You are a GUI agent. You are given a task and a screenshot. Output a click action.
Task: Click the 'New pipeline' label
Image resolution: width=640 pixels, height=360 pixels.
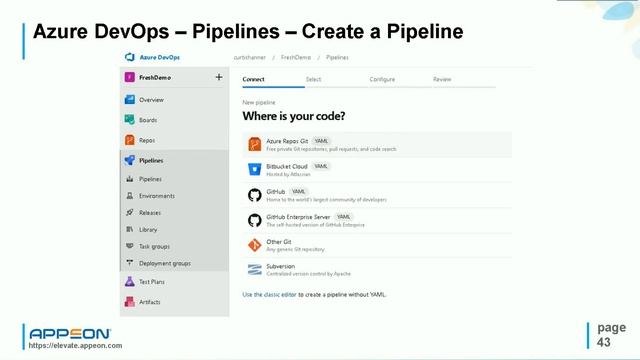[x=259, y=102]
